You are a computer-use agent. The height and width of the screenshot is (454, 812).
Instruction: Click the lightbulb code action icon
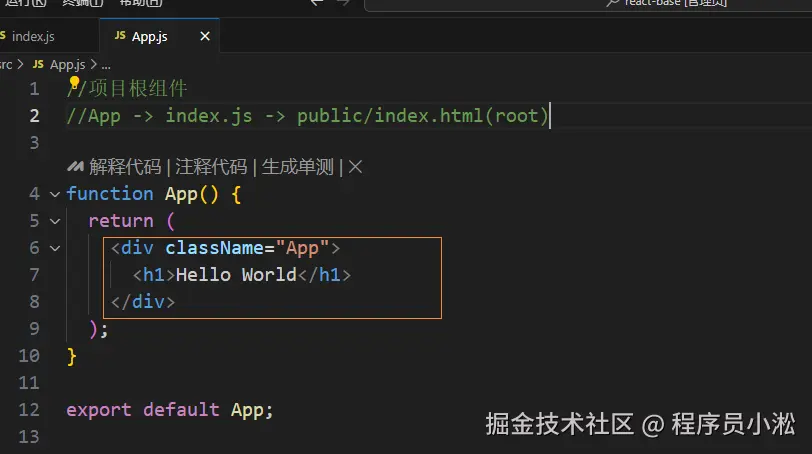(x=74, y=82)
